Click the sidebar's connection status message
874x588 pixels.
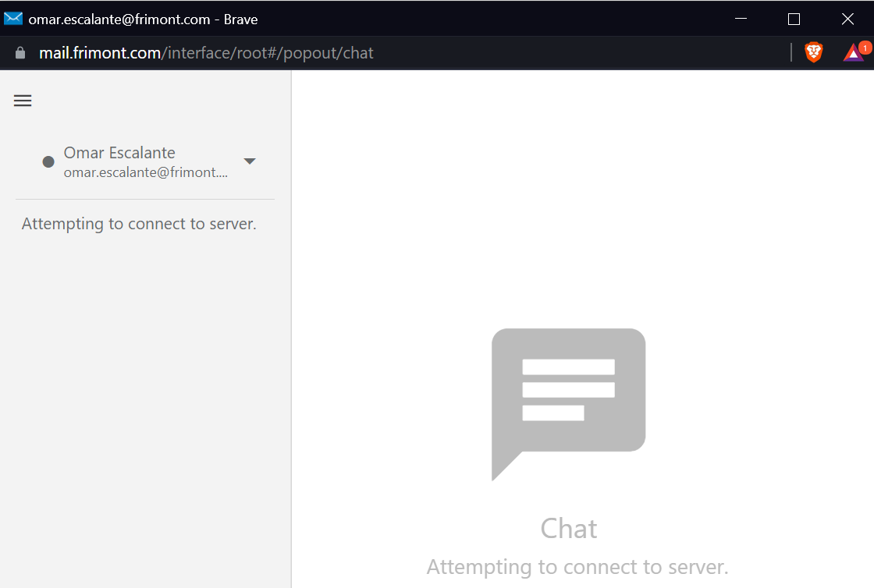coord(139,224)
